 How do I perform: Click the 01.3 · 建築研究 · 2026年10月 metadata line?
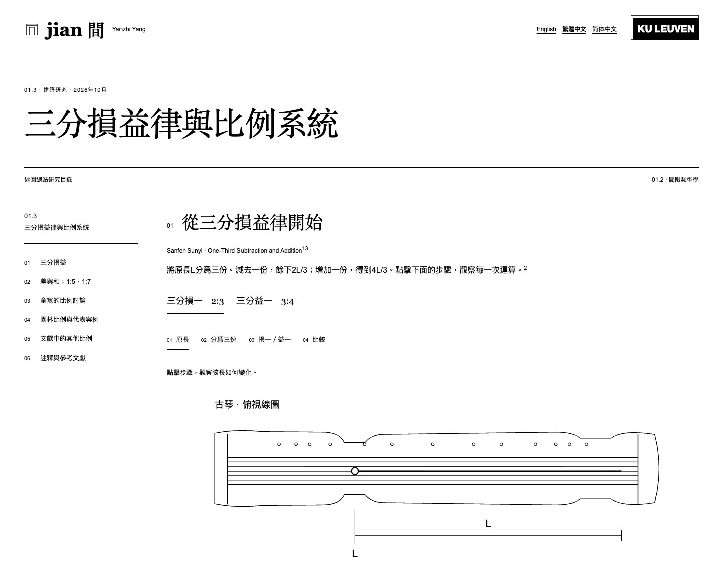pos(65,90)
